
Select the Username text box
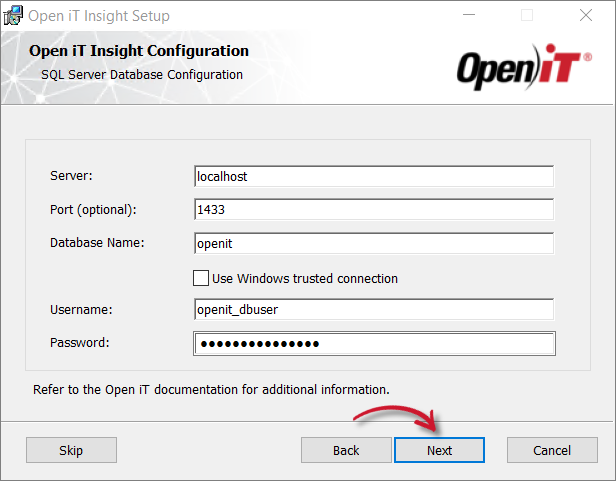(x=374, y=309)
